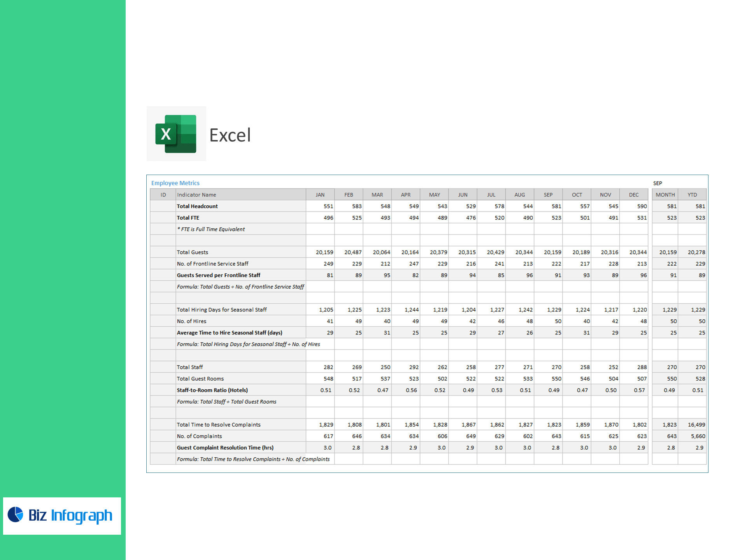
Task: Click the MONTH column header
Action: (665, 195)
